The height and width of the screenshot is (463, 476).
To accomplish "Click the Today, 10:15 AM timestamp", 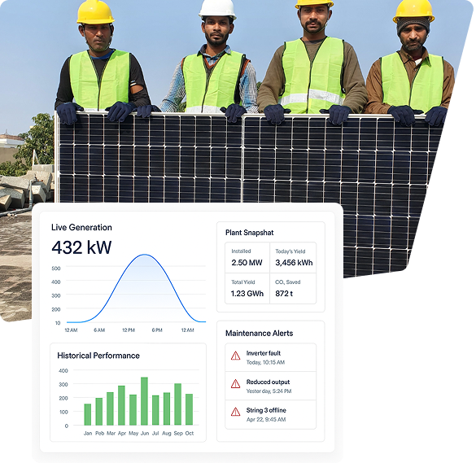I will coord(265,362).
